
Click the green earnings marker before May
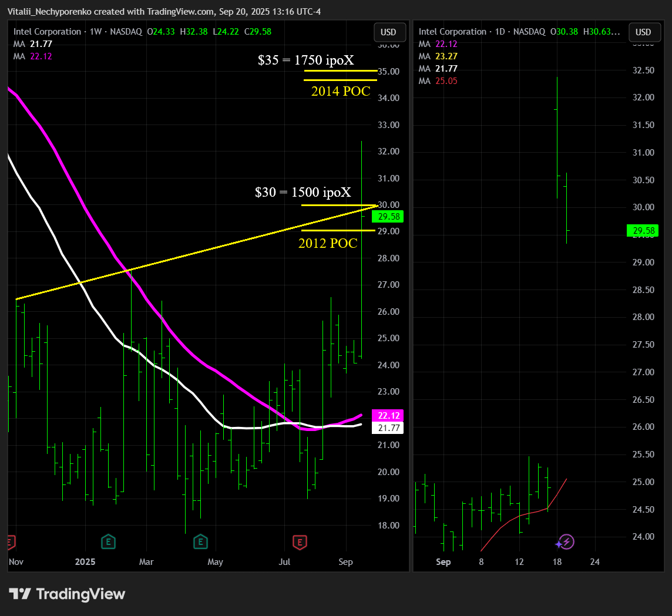tap(200, 543)
